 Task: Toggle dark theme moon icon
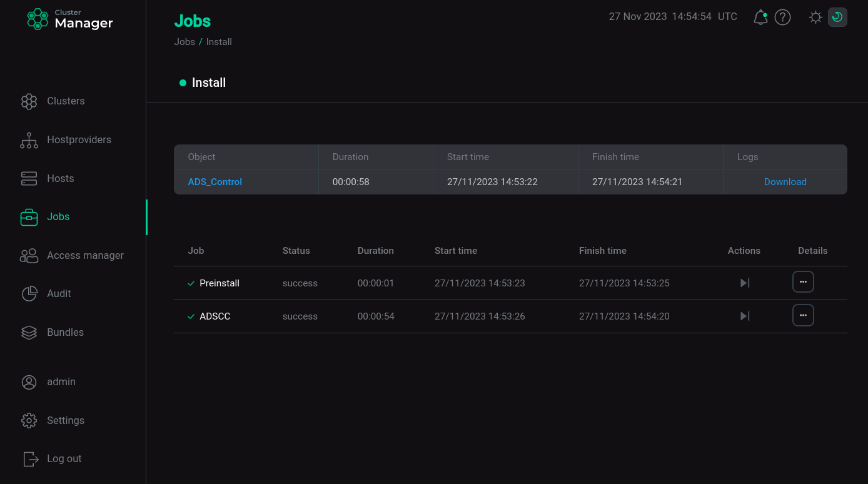(837, 18)
